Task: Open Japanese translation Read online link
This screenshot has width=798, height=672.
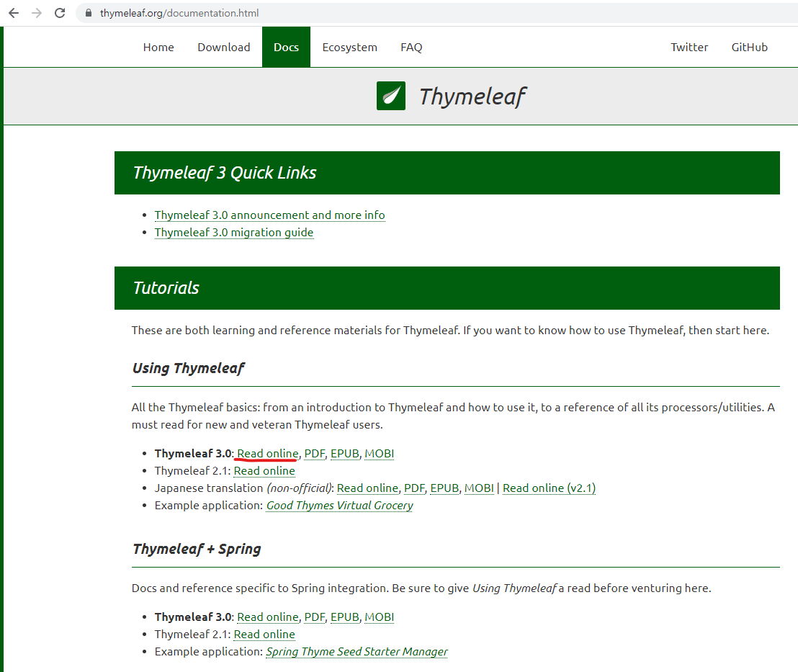Action: 367,488
